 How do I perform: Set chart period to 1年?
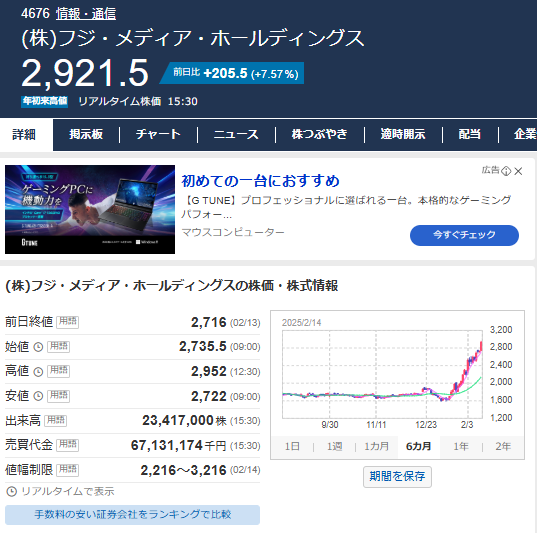[x=461, y=446]
